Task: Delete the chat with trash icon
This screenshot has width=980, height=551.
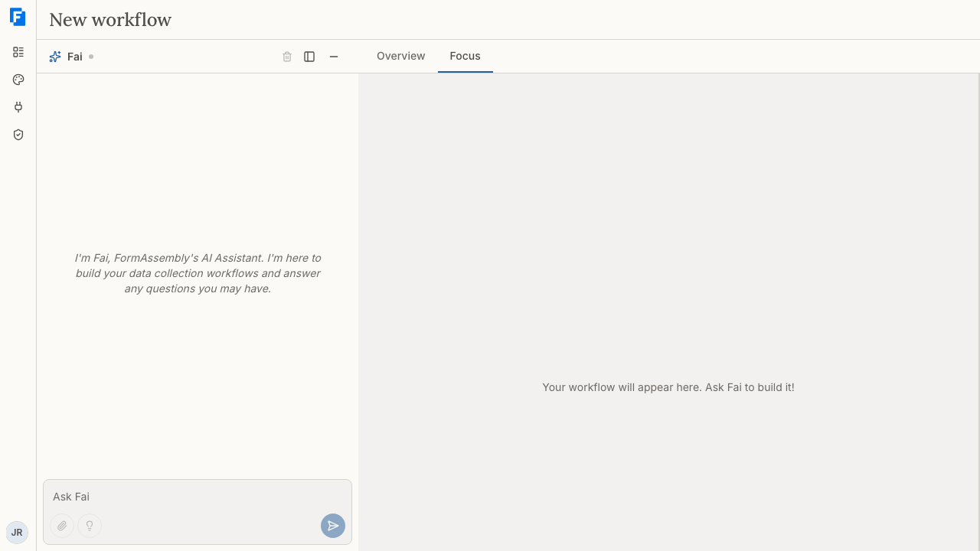Action: coord(287,57)
